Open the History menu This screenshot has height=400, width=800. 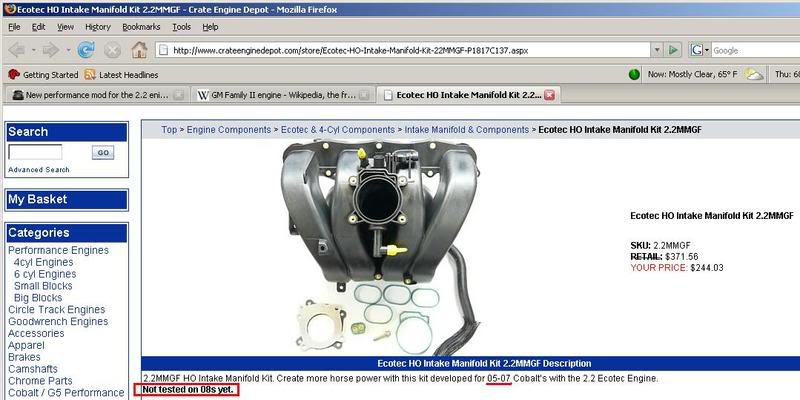pyautogui.click(x=98, y=27)
